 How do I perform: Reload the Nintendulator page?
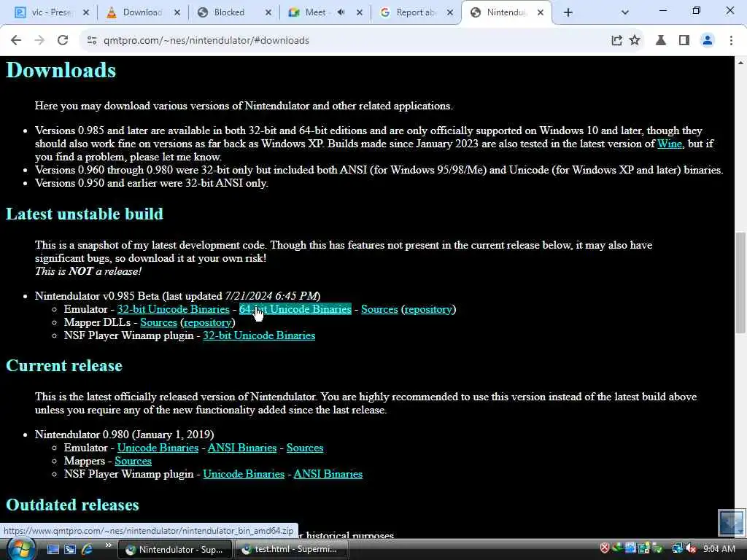tap(63, 41)
